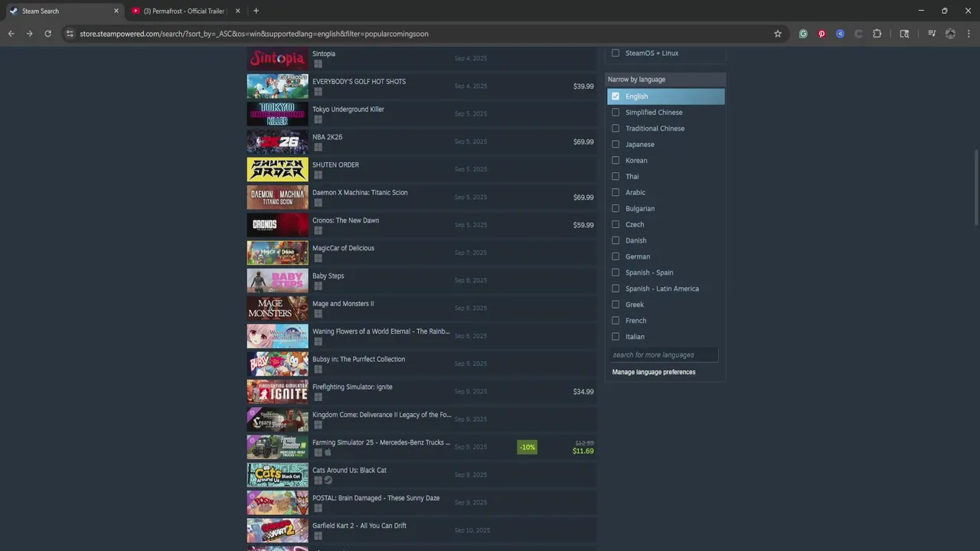Open the Sintopia game thumbnail
980x551 pixels.
pos(277,58)
